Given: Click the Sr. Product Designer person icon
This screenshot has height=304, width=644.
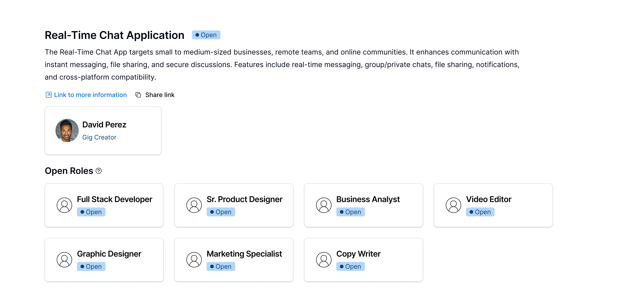Looking at the screenshot, I should pyautogui.click(x=194, y=205).
